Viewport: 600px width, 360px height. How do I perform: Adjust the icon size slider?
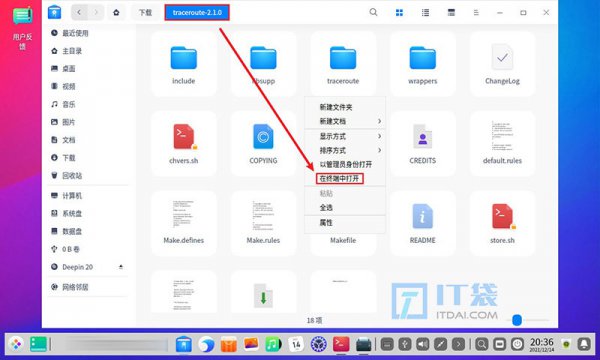coord(517,320)
